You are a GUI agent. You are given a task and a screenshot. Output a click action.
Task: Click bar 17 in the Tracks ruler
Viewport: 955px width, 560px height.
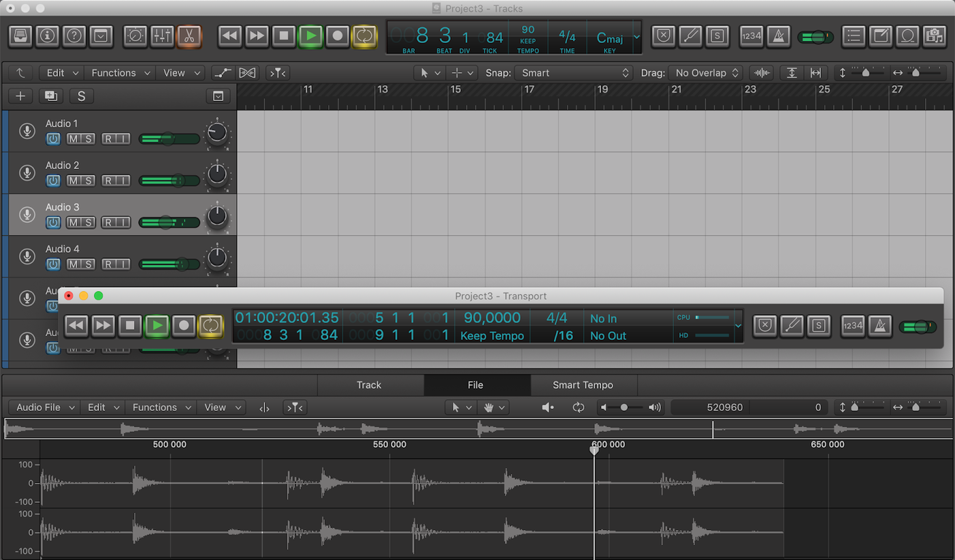click(x=529, y=89)
